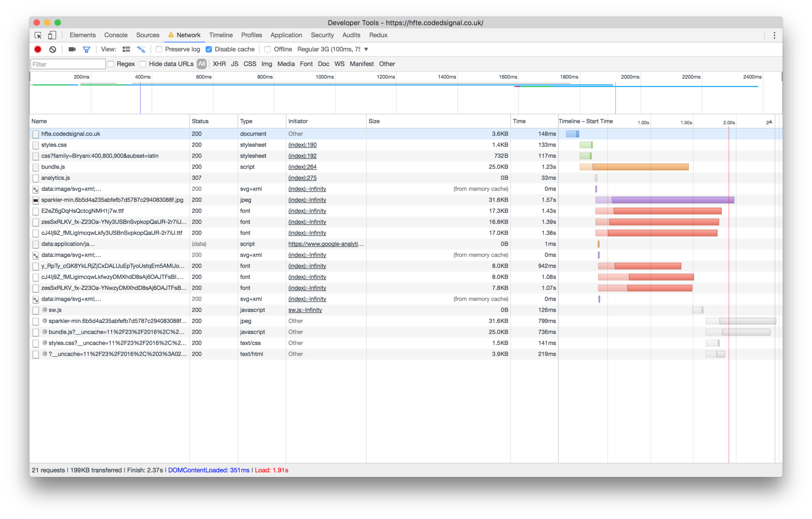This screenshot has width=812, height=519.
Task: Click into the Filter text field
Action: 68,64
